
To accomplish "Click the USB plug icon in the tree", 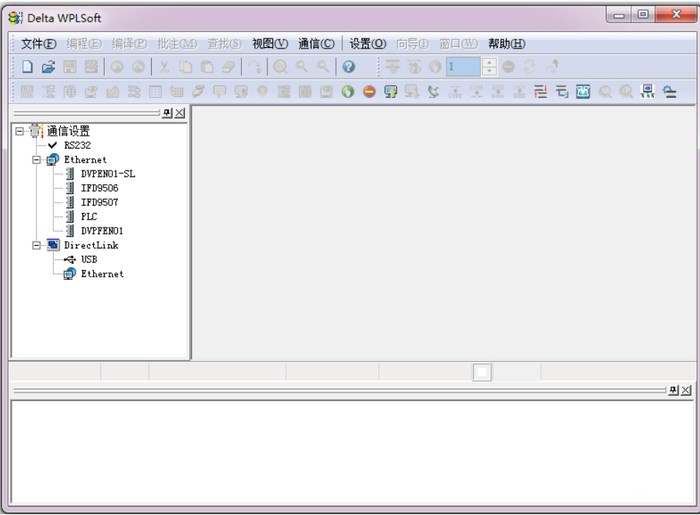I will tap(70, 259).
